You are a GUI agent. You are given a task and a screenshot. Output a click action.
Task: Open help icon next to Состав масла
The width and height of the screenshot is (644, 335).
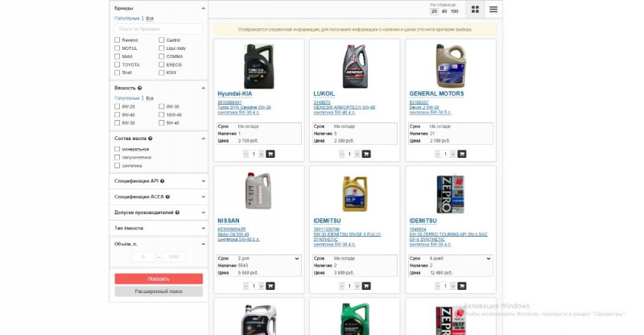pos(151,139)
